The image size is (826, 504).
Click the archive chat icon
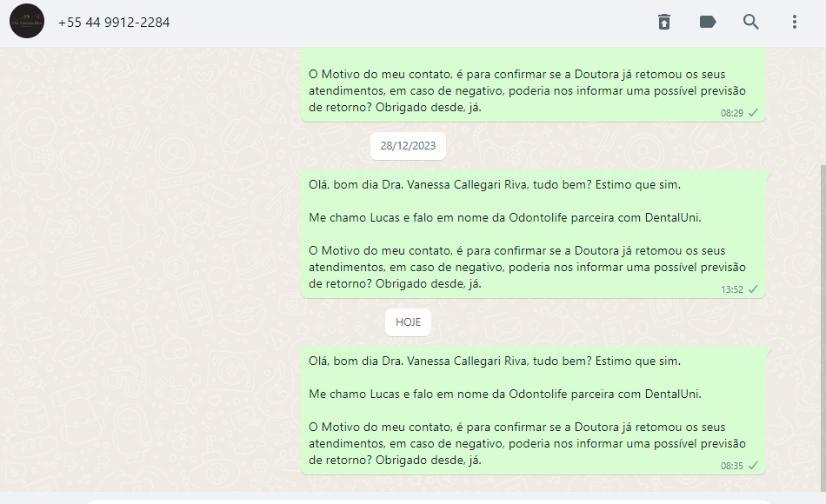663,22
